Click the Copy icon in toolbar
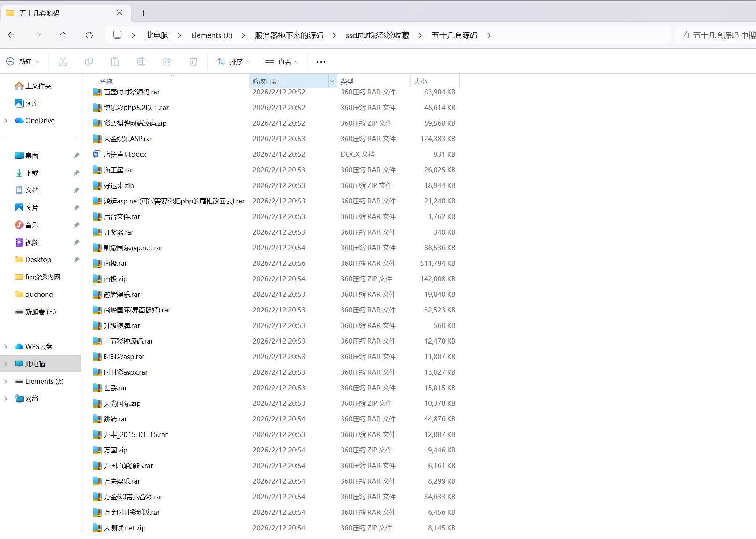Screen dimensions: 756x539 click(89, 62)
